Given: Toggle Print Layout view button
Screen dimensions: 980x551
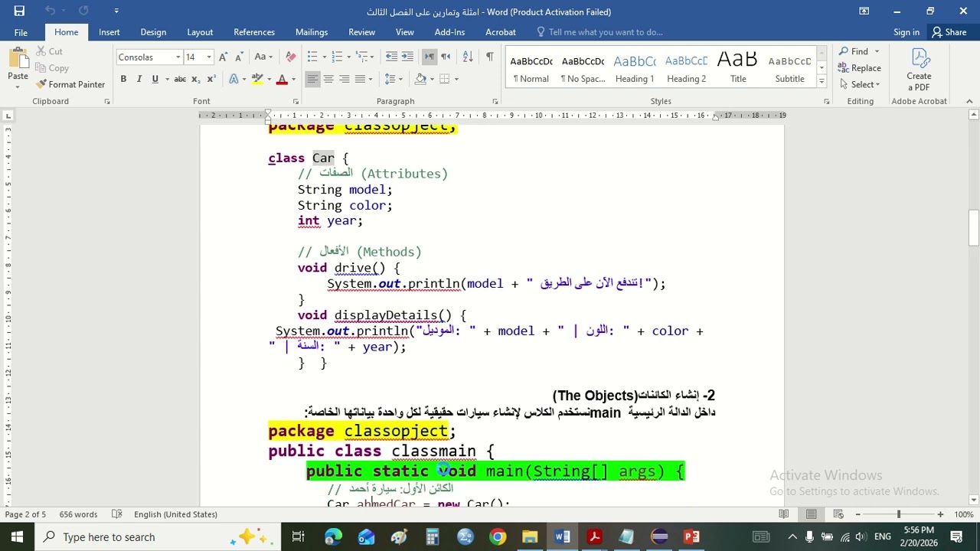Looking at the screenshot, I should click(x=811, y=514).
